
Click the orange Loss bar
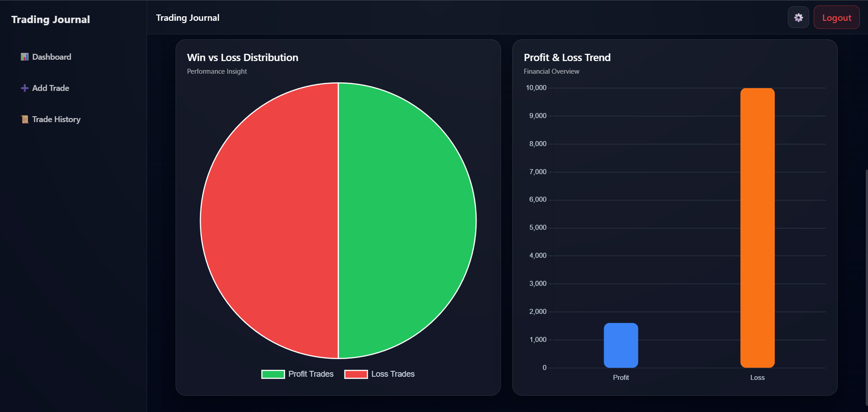tap(757, 228)
